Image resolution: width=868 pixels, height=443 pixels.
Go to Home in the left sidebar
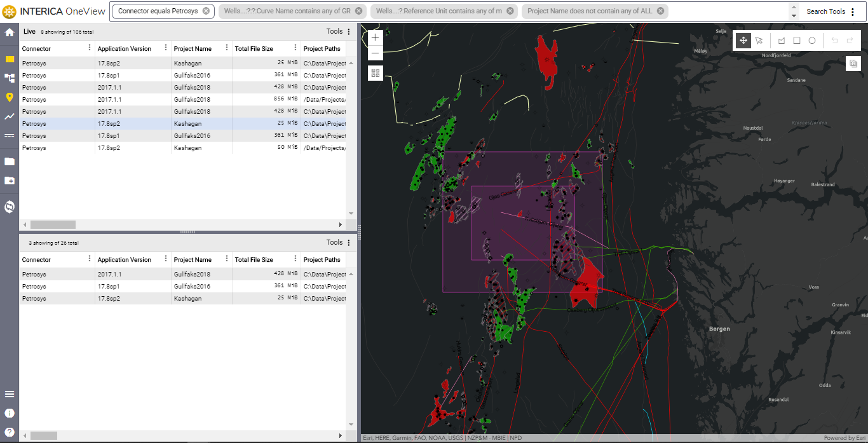point(10,32)
